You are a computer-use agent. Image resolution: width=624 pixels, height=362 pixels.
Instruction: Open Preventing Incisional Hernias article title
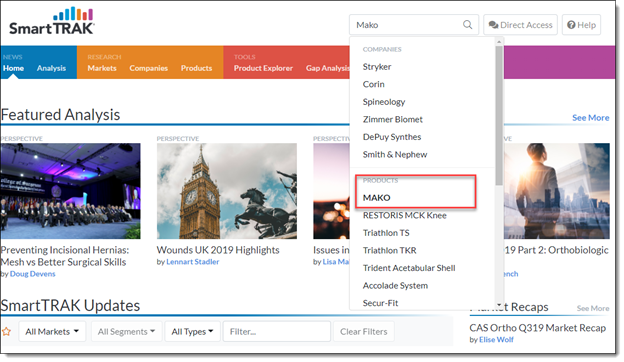tap(64, 256)
